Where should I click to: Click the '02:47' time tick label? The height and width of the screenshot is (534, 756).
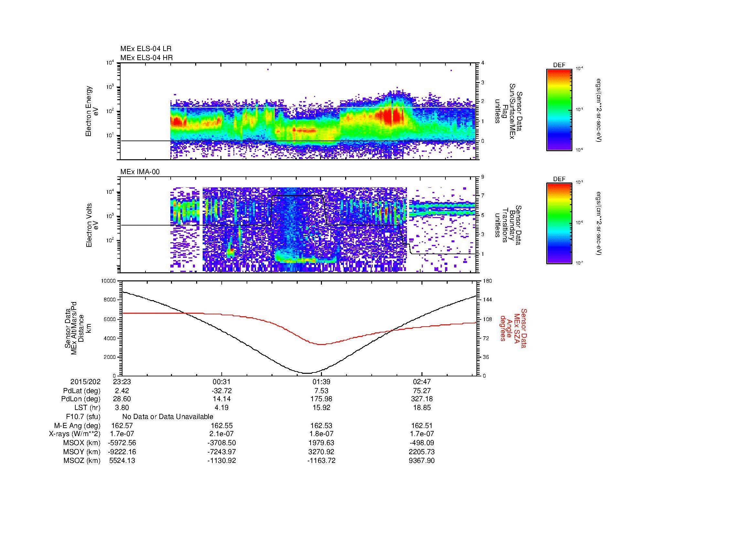[422, 382]
